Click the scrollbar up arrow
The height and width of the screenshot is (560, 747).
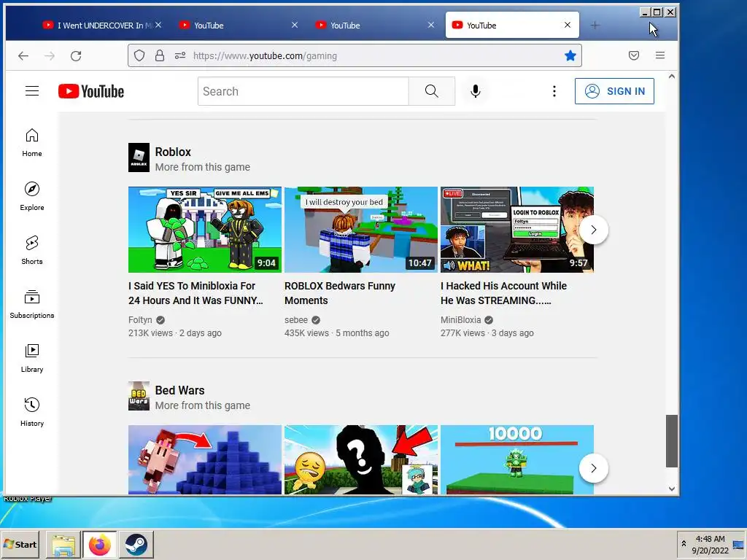click(x=672, y=76)
